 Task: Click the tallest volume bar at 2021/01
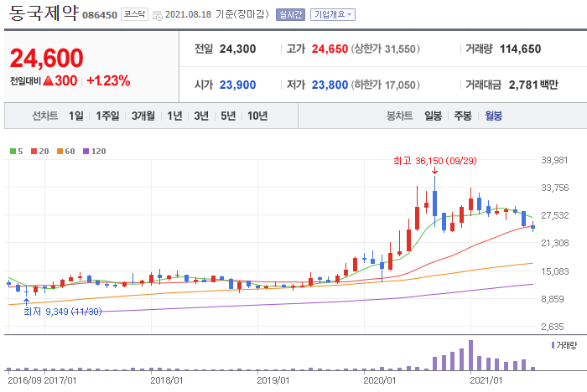[470, 355]
